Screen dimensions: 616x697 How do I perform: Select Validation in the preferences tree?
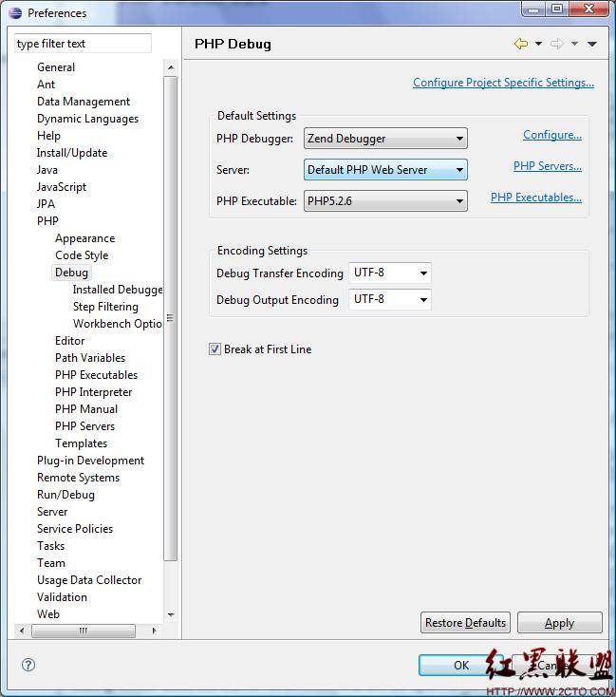point(63,597)
